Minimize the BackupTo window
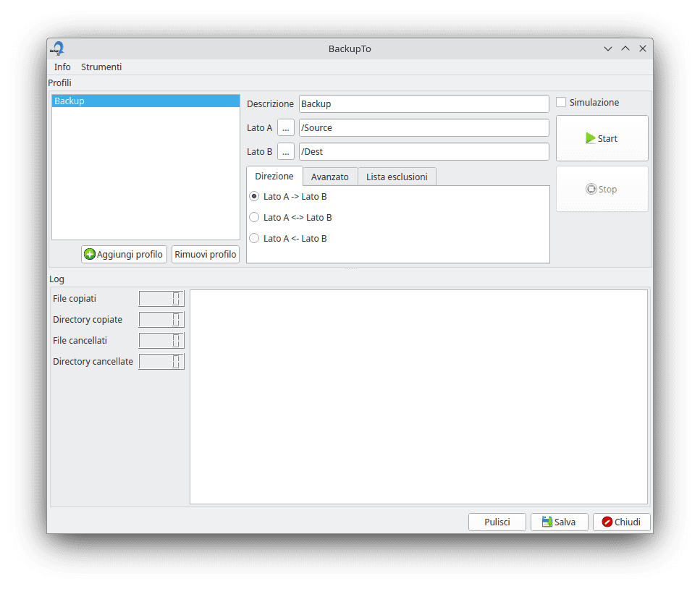 tap(607, 48)
